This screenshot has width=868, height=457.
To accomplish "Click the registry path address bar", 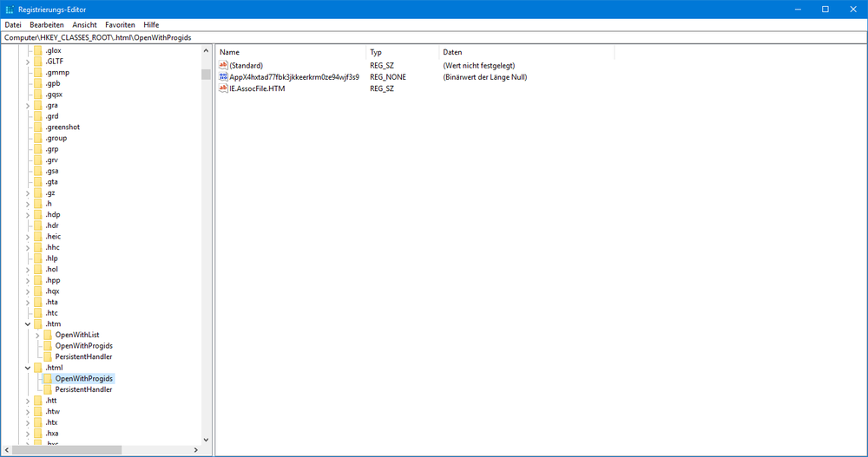I will [x=434, y=38].
